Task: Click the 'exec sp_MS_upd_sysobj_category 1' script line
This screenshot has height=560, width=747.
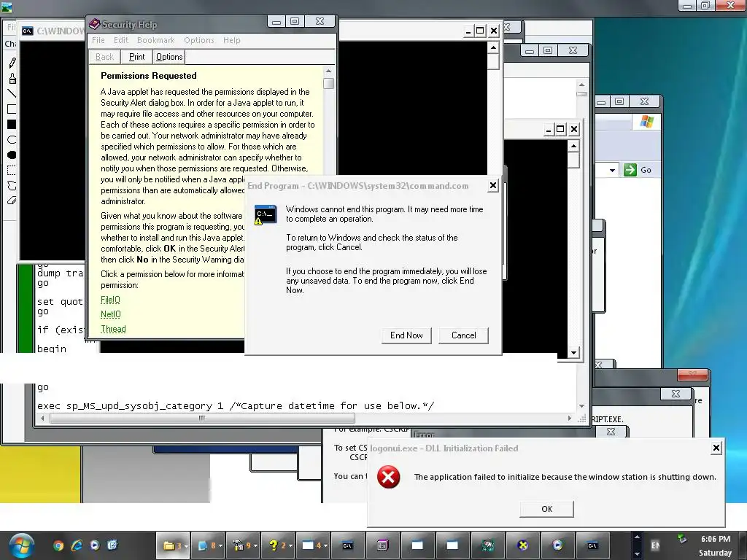Action: coord(236,405)
